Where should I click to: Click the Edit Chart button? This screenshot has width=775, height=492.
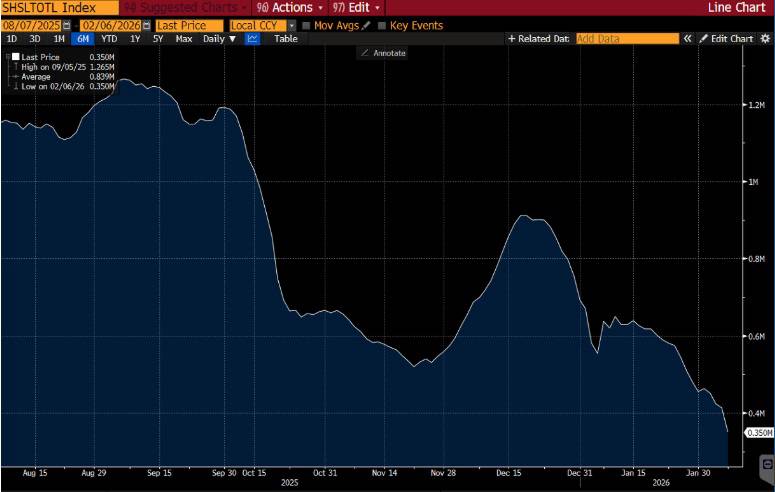point(727,39)
